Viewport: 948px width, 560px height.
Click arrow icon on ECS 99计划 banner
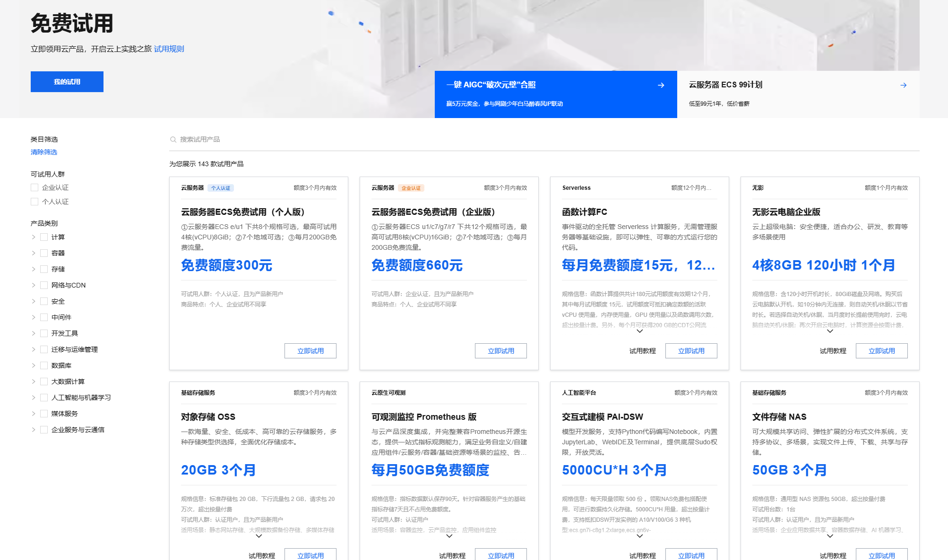tap(903, 85)
